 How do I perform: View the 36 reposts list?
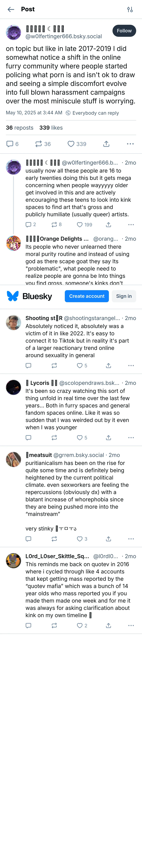tap(20, 128)
